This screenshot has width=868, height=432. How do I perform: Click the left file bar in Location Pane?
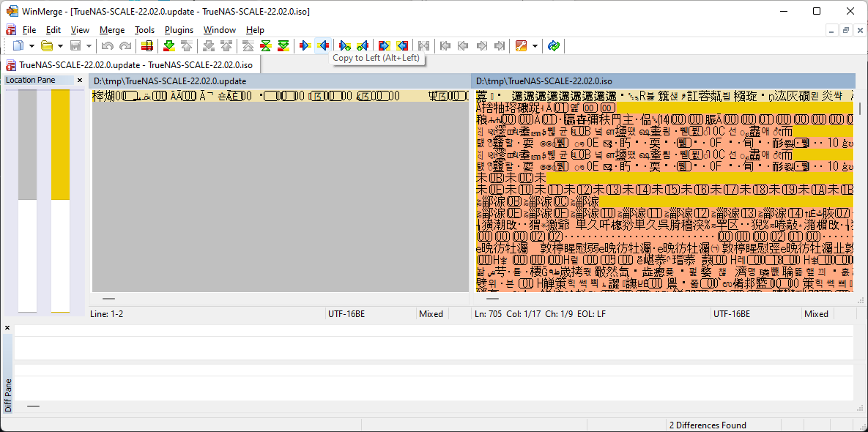[x=28, y=201]
